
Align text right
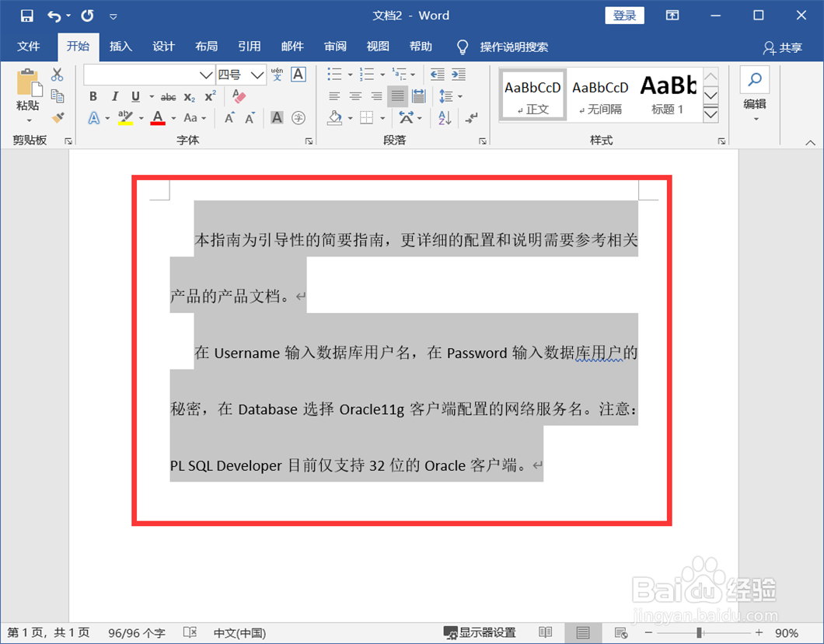376,96
